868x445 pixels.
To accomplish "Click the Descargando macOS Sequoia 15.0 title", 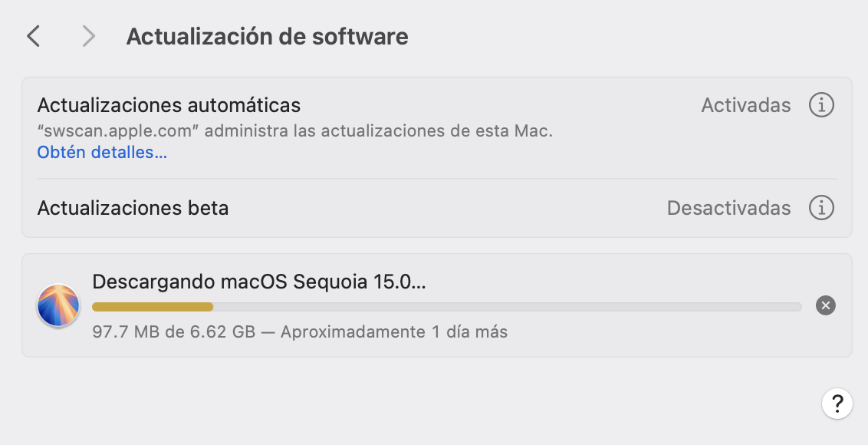I will coord(258,282).
